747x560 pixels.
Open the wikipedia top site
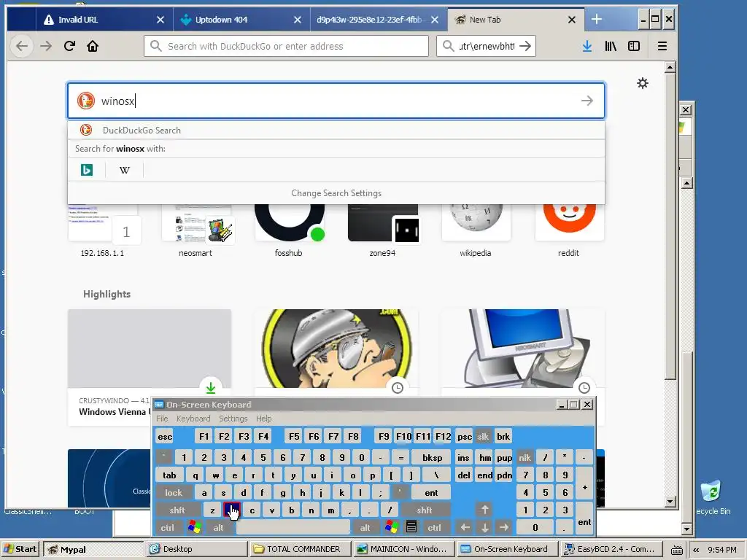pyautogui.click(x=476, y=231)
